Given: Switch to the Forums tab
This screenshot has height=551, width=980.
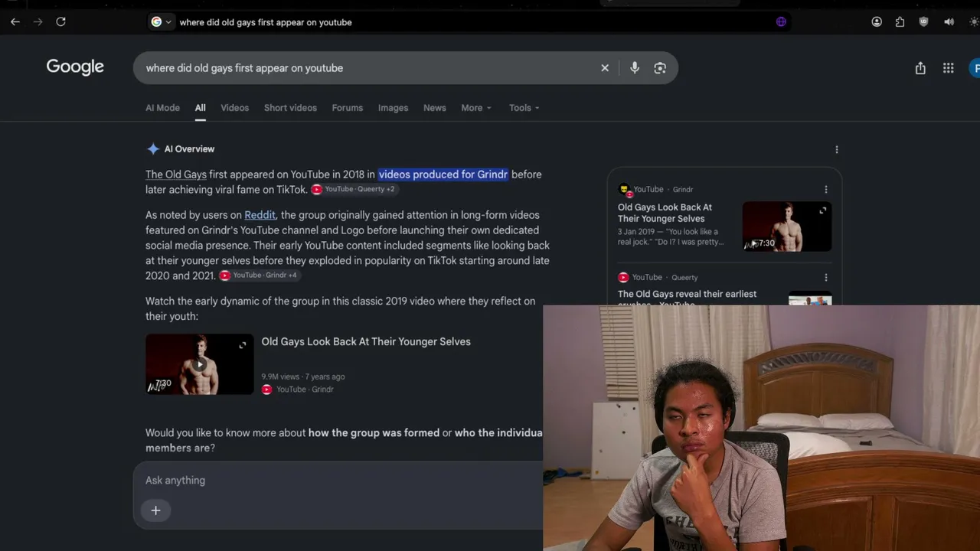Looking at the screenshot, I should (x=348, y=108).
